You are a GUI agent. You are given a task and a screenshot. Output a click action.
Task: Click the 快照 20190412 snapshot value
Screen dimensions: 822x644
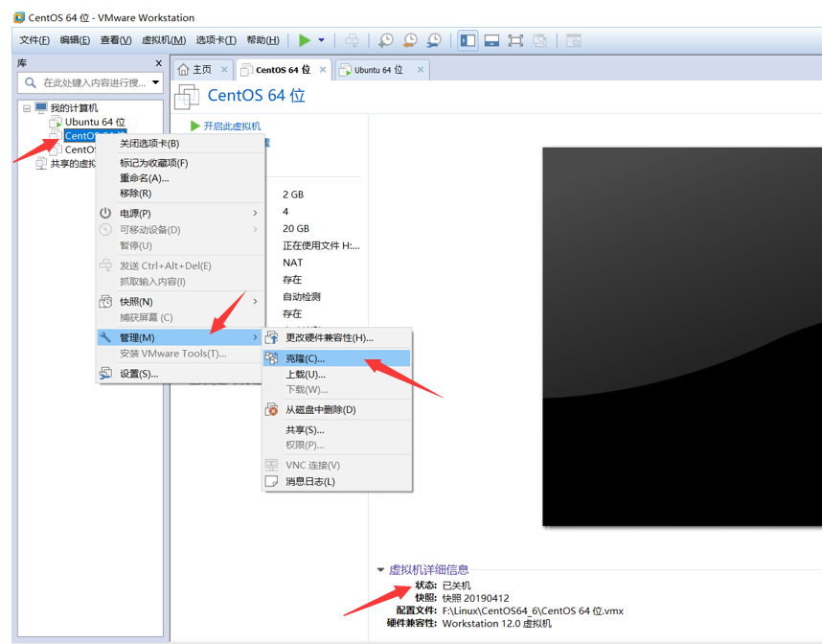pos(475,598)
